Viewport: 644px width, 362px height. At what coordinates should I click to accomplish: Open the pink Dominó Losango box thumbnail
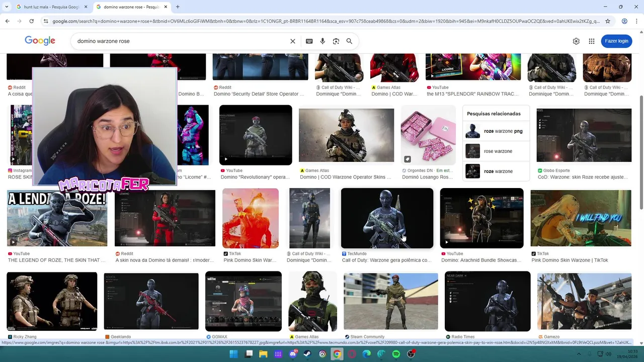tap(428, 135)
